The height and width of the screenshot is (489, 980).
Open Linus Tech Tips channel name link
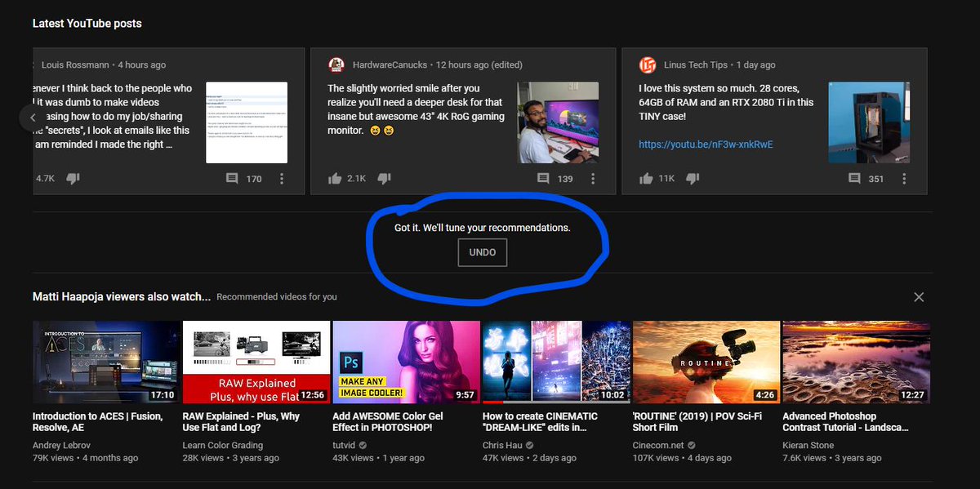(x=697, y=64)
